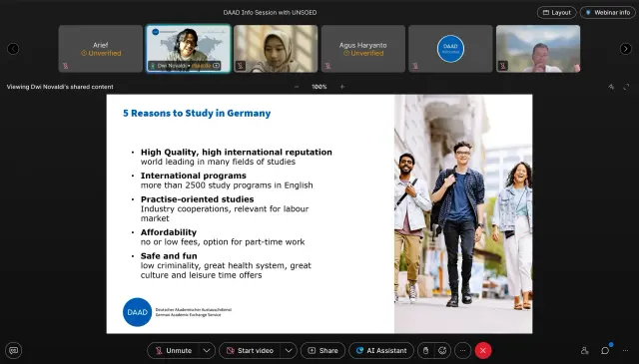
Task: Select the woman in hijab video tile
Action: point(276,49)
